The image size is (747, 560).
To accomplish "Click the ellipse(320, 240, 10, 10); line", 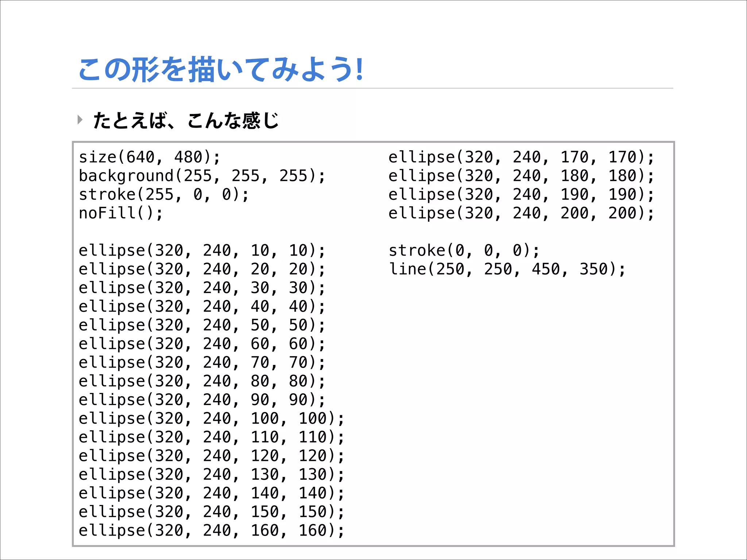I will tap(202, 251).
